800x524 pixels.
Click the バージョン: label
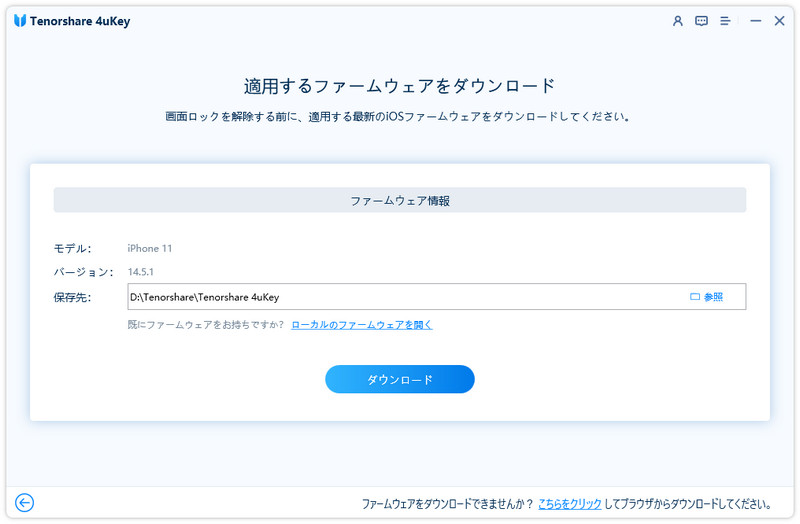[84, 272]
